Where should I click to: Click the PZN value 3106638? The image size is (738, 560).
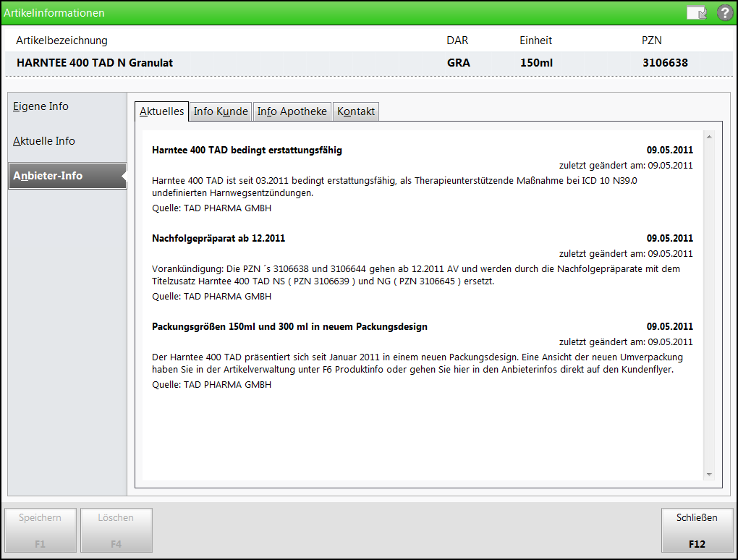[664, 63]
